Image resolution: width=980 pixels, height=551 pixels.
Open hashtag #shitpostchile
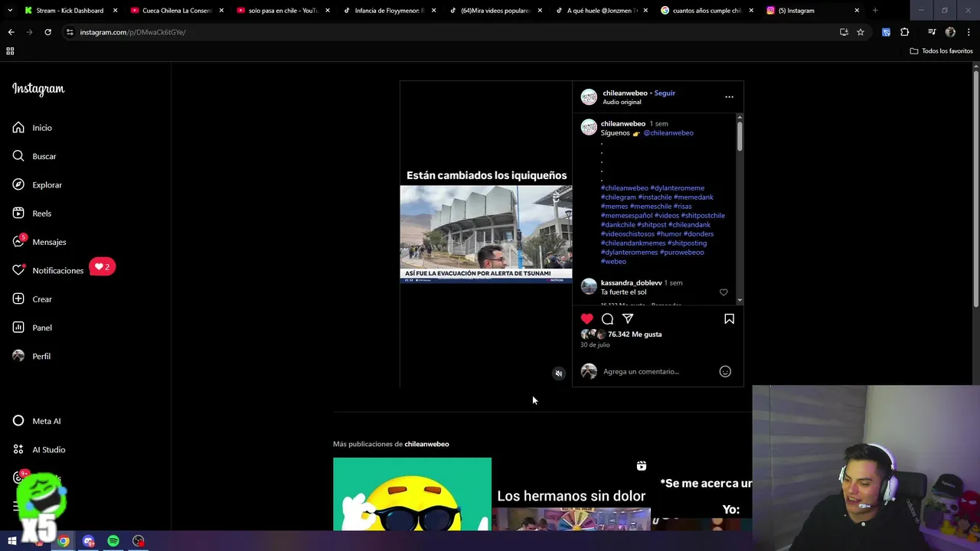click(703, 215)
